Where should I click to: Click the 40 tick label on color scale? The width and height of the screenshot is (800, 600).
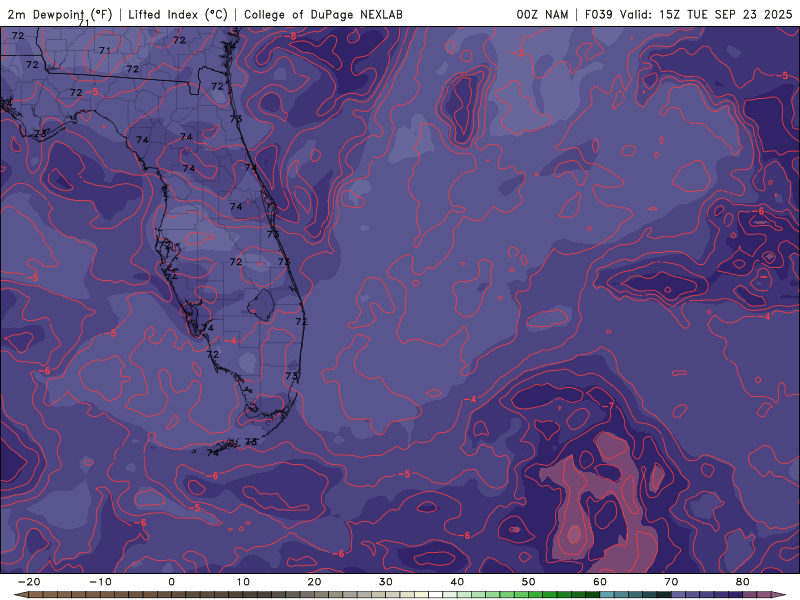tap(457, 582)
